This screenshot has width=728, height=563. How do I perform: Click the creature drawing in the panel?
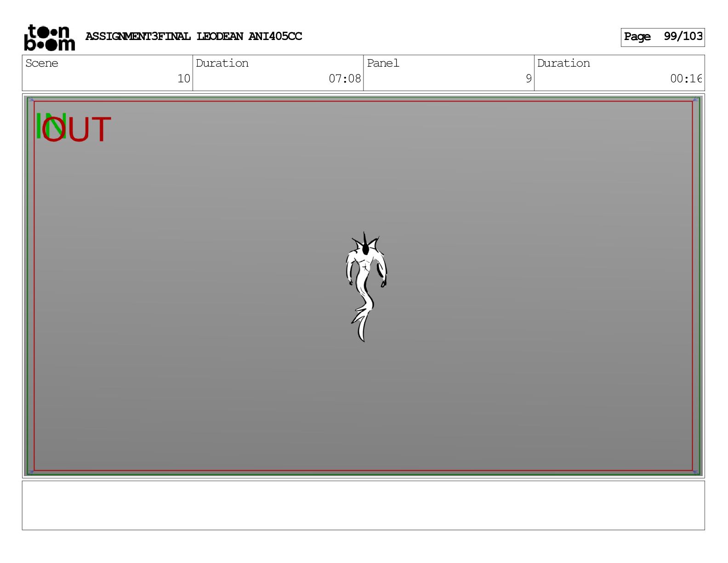[x=366, y=287]
